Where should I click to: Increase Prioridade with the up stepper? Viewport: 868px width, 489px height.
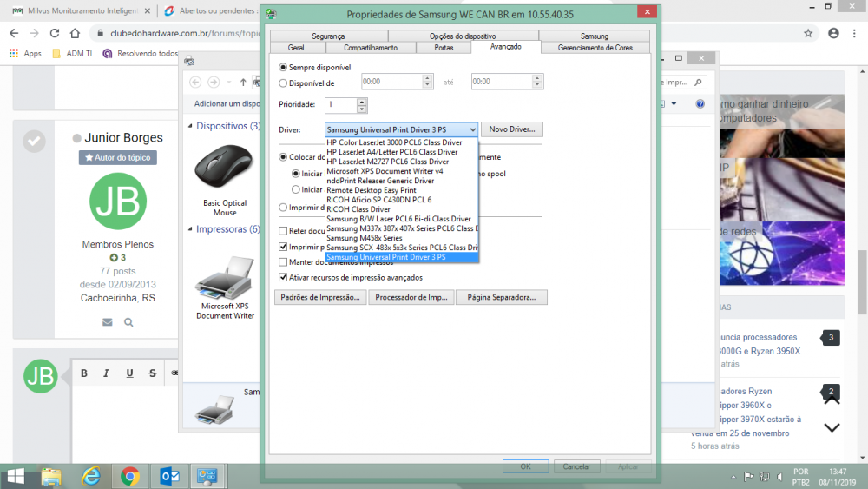(361, 102)
